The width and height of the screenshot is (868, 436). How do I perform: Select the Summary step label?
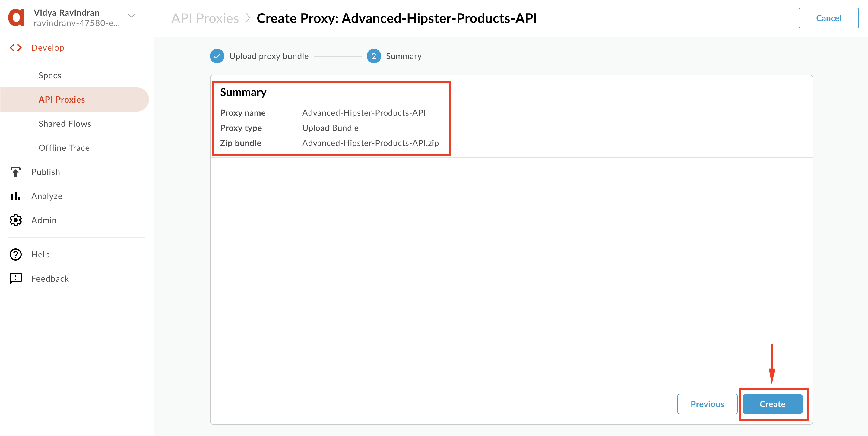click(x=404, y=56)
